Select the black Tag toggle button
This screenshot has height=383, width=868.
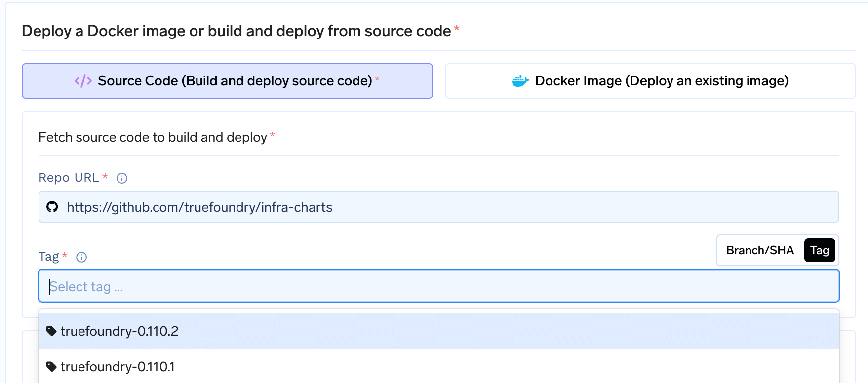[819, 250]
